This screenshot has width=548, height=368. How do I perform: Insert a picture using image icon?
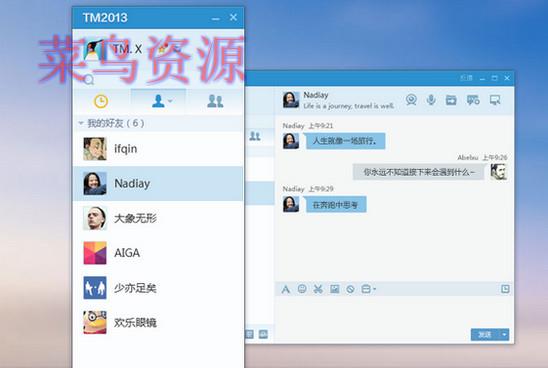click(x=334, y=289)
